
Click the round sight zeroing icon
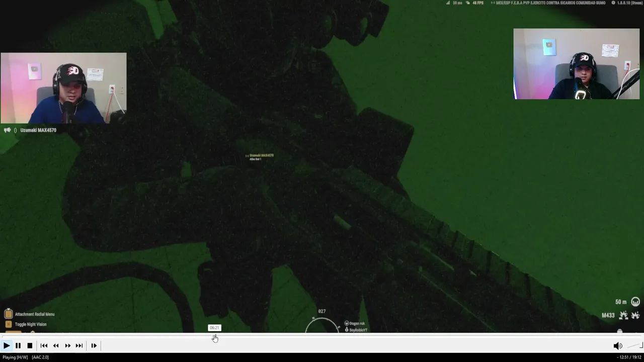pos(635,302)
